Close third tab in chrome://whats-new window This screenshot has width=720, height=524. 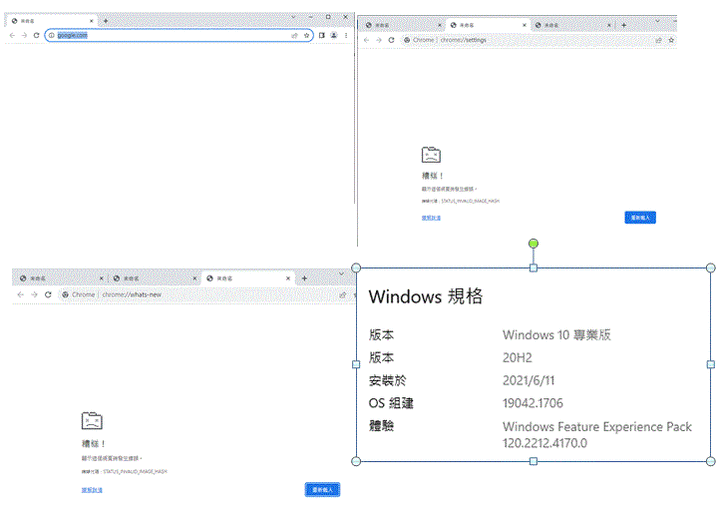click(x=288, y=278)
